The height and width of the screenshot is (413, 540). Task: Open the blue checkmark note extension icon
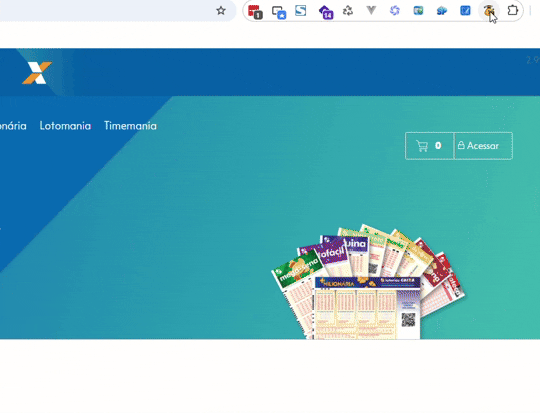tap(465, 11)
